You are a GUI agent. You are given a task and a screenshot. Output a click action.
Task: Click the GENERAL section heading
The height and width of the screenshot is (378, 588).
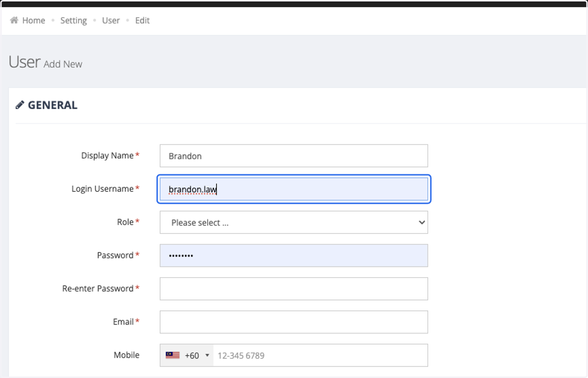pos(52,105)
